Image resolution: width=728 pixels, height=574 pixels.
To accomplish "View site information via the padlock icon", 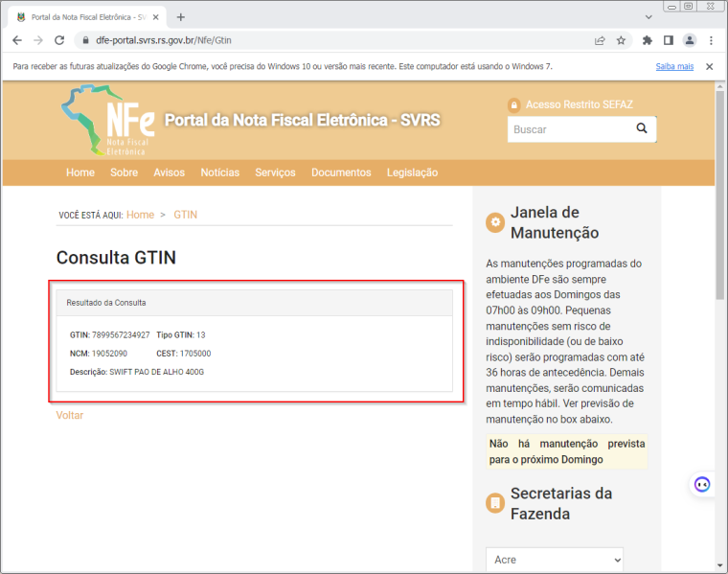I will coord(85,40).
